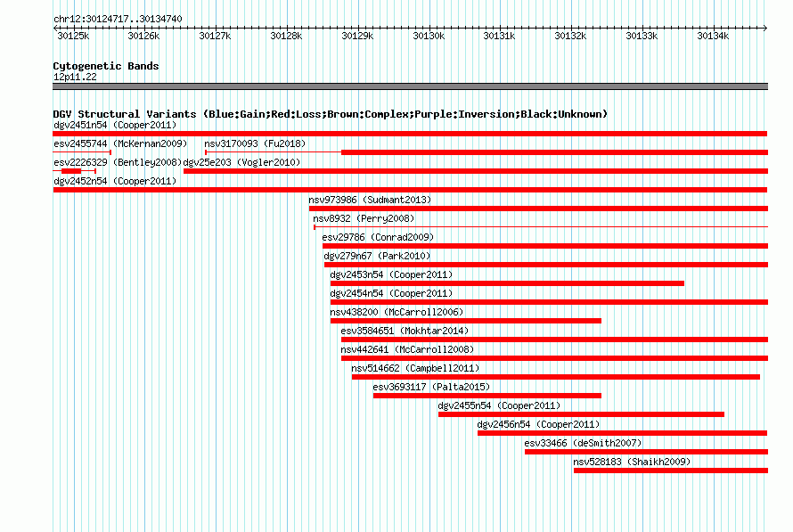Click the nsv438200 (McCarroll2006) label
Screen dimensions: 793x532
point(396,312)
